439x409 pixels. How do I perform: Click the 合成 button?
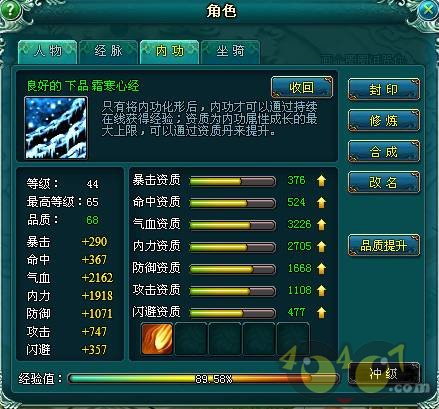point(384,152)
